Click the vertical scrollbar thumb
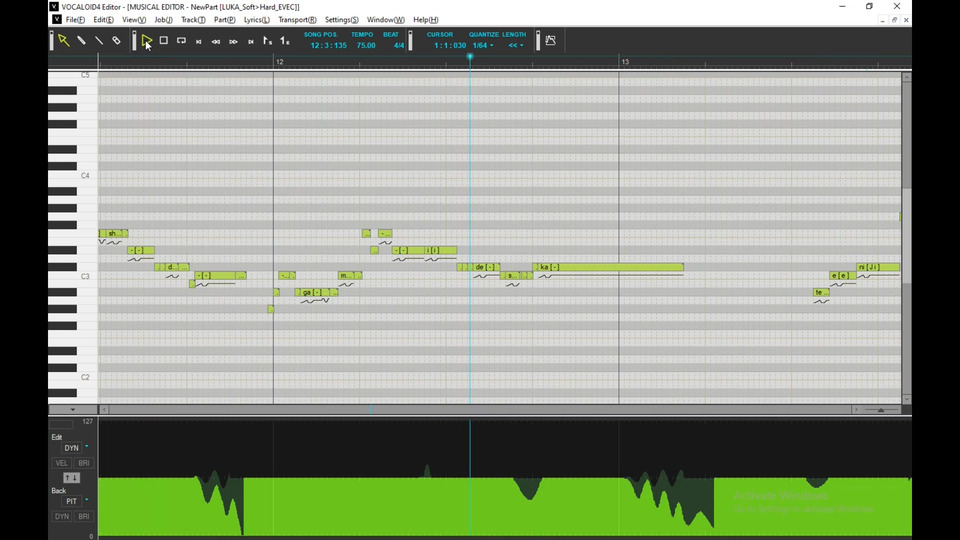The width and height of the screenshot is (960, 540). [907, 236]
